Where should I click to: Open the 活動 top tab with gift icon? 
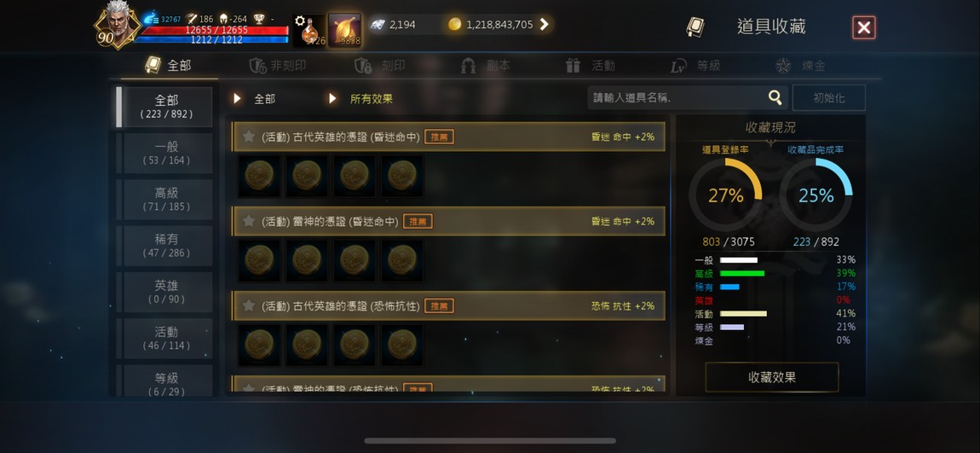coord(591,66)
